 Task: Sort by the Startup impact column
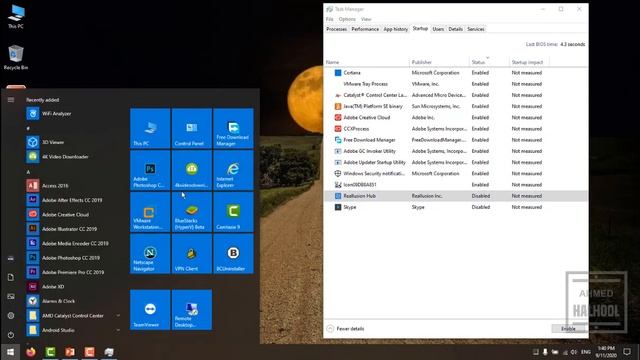pos(529,62)
